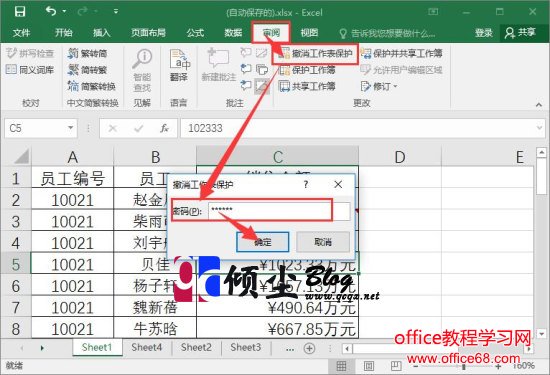The width and height of the screenshot is (550, 375).
Task: Switch to the Sheet4 tab
Action: (147, 348)
